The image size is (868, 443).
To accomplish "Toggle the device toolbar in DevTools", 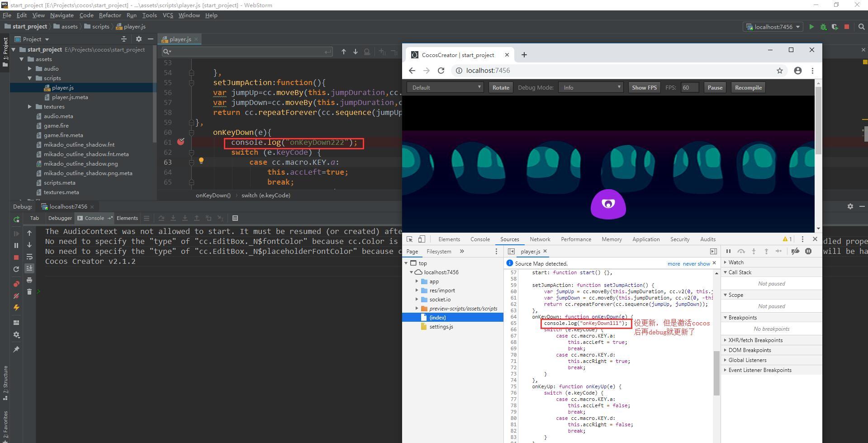I will (422, 239).
